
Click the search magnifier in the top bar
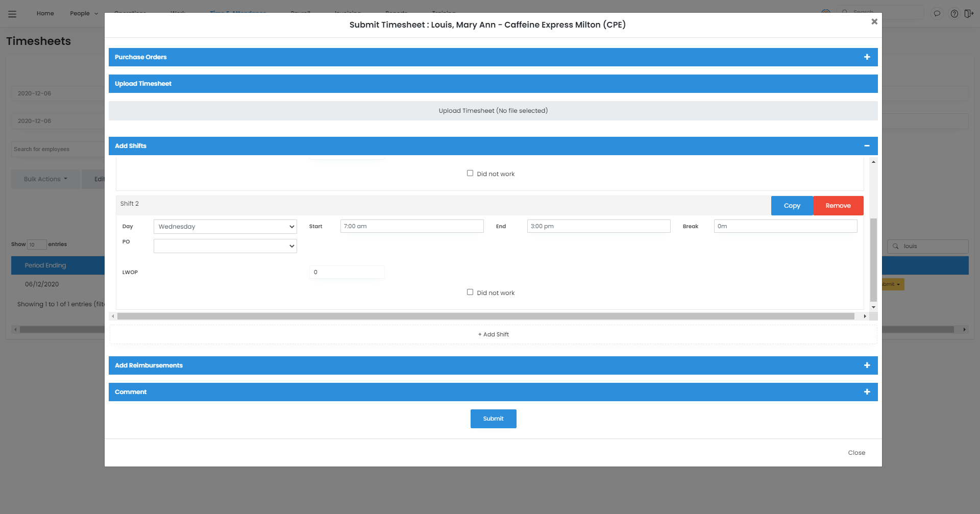tap(845, 12)
